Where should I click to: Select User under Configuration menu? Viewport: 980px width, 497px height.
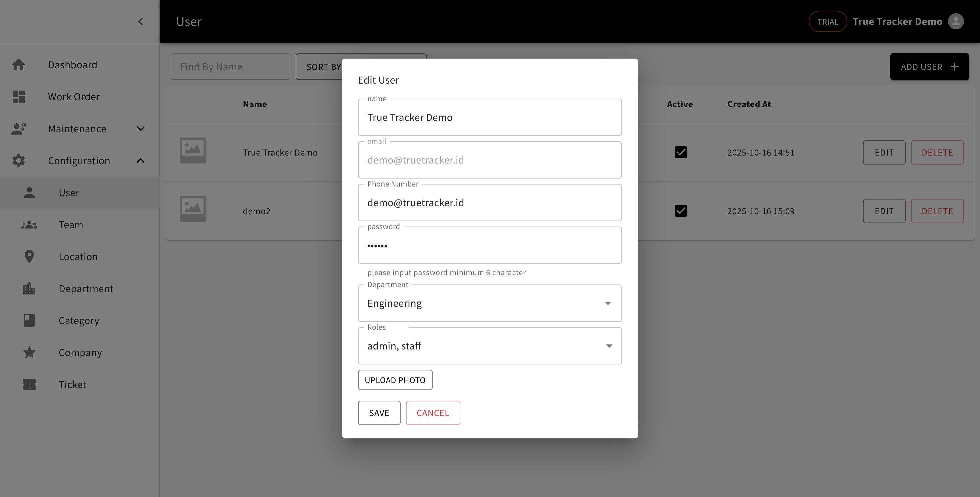pos(69,193)
